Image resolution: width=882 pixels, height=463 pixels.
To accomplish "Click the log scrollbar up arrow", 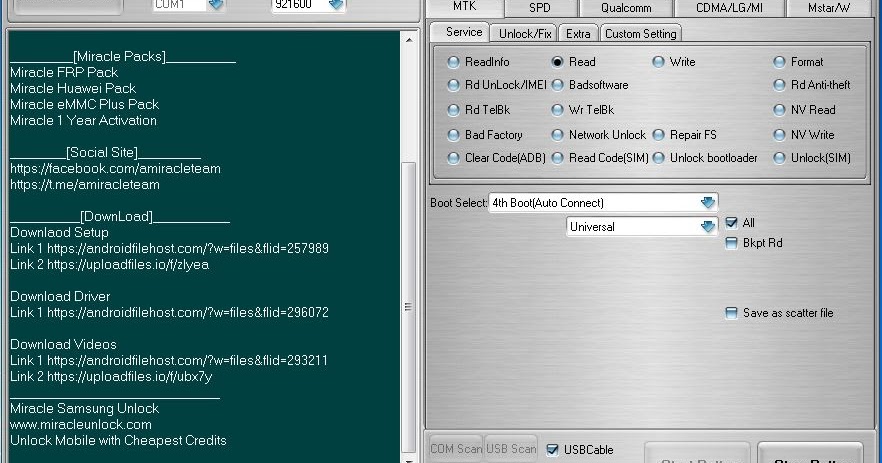I will [x=409, y=40].
